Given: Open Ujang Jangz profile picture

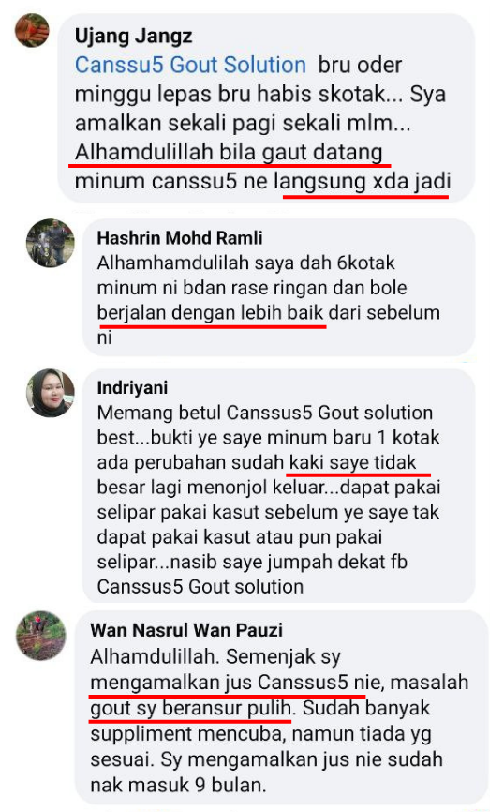Looking at the screenshot, I should click(32, 30).
